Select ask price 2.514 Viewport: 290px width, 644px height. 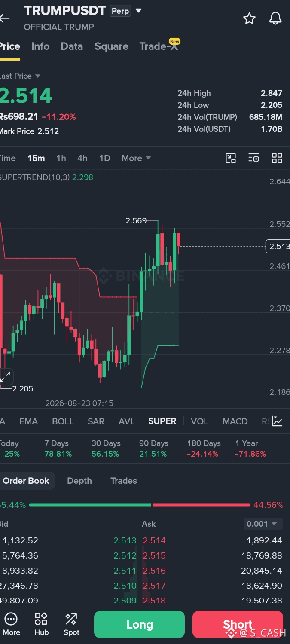[x=154, y=540]
